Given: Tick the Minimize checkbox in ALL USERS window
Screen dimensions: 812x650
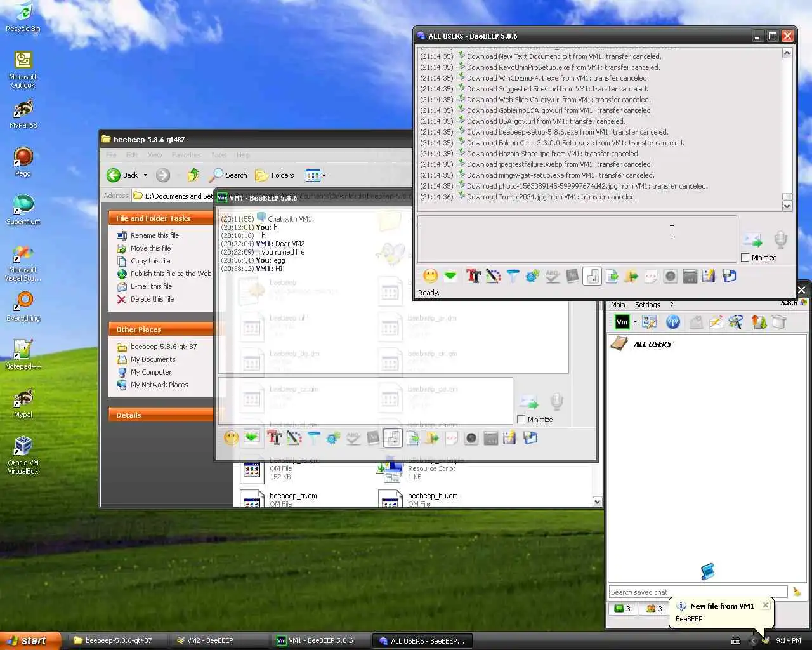Looking at the screenshot, I should pyautogui.click(x=745, y=258).
